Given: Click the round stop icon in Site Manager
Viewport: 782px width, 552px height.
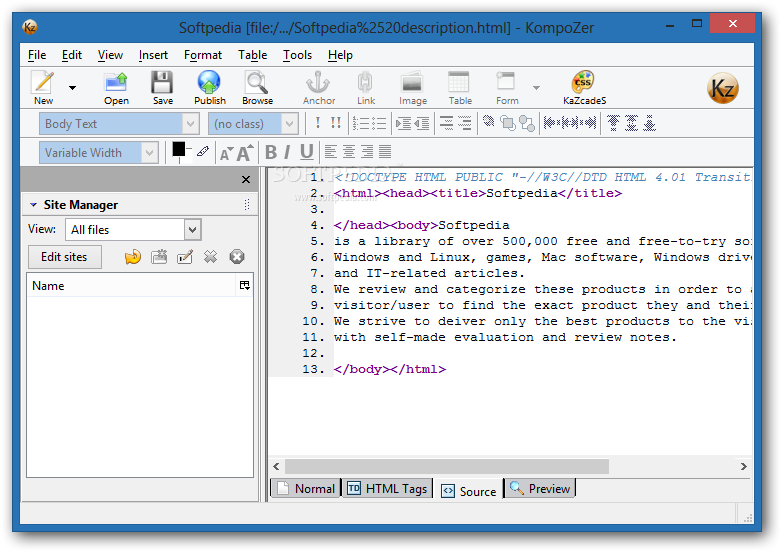Looking at the screenshot, I should [237, 257].
